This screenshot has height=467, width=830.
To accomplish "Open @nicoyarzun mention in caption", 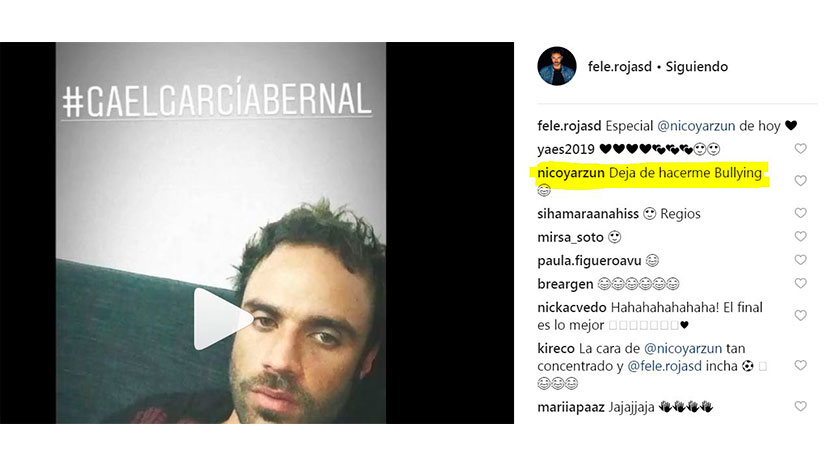I will click(x=696, y=126).
